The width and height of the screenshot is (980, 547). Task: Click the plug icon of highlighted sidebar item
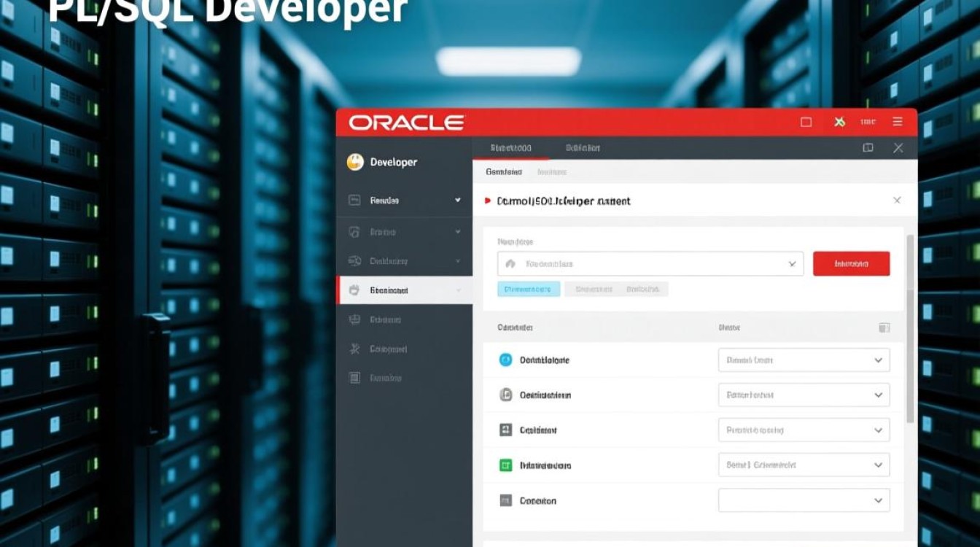point(354,290)
